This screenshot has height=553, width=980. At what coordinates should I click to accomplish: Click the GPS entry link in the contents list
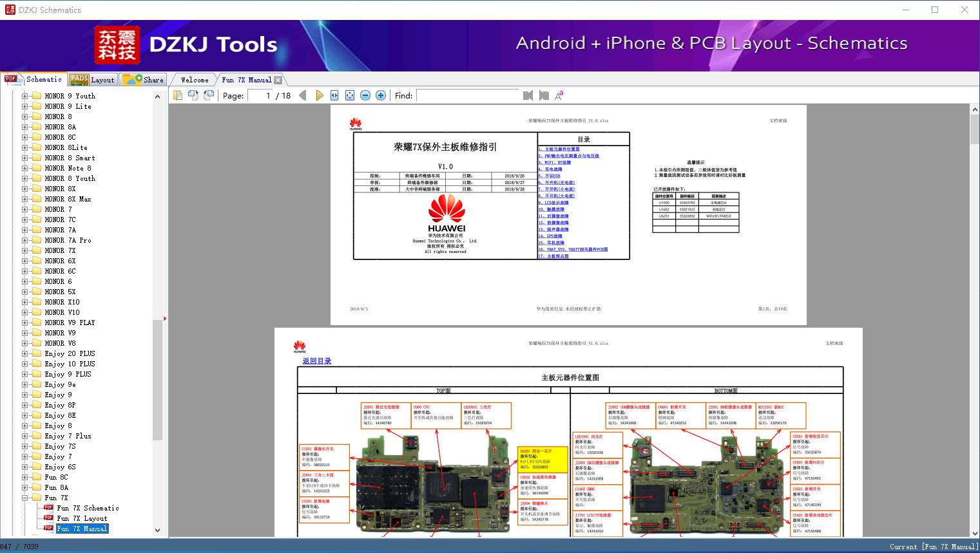(550, 236)
